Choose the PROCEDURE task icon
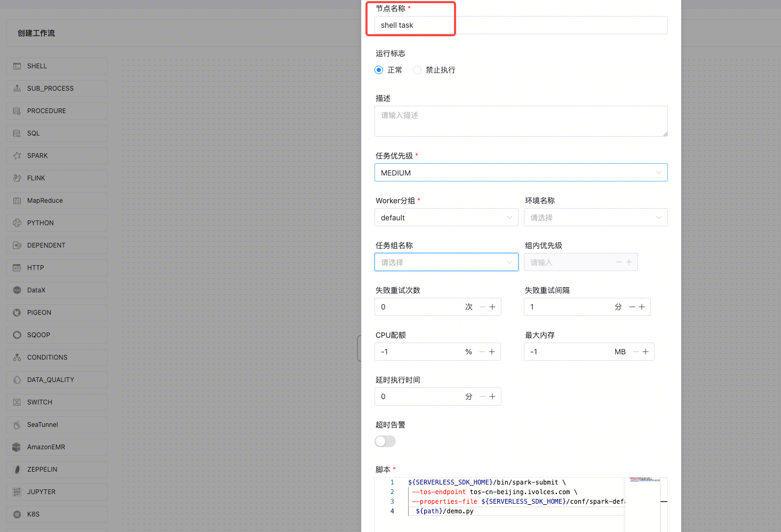Screen dimensions: 781x532 tap(17, 111)
